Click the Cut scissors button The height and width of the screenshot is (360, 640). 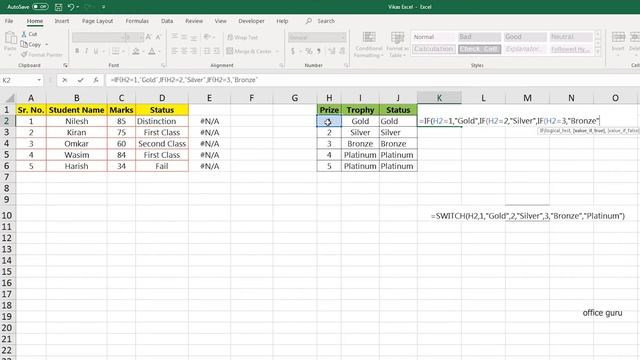pyautogui.click(x=29, y=34)
